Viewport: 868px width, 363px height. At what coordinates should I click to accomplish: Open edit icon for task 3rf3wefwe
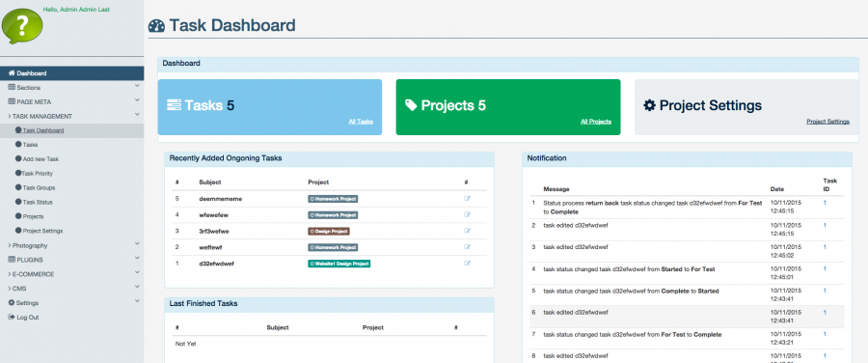467,231
